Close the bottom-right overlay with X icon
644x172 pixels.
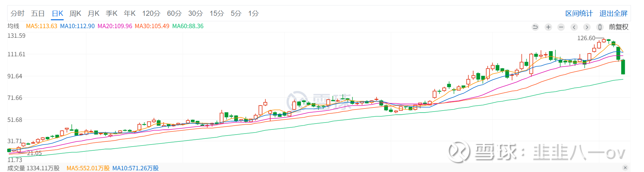coord(625,168)
